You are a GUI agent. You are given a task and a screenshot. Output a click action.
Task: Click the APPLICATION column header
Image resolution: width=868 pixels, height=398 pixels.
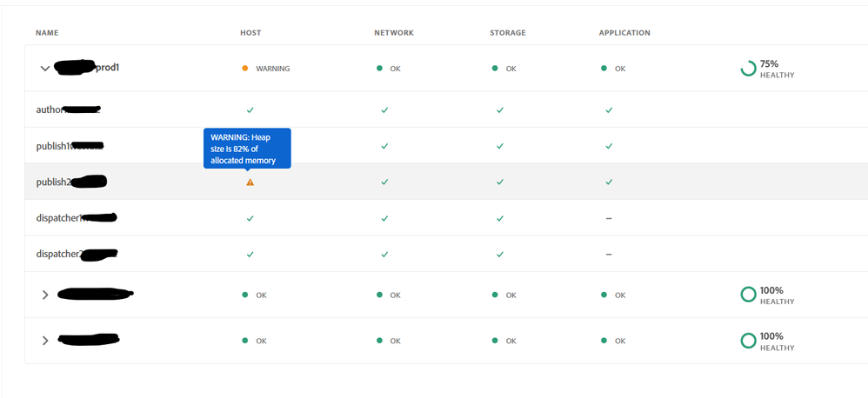[624, 33]
